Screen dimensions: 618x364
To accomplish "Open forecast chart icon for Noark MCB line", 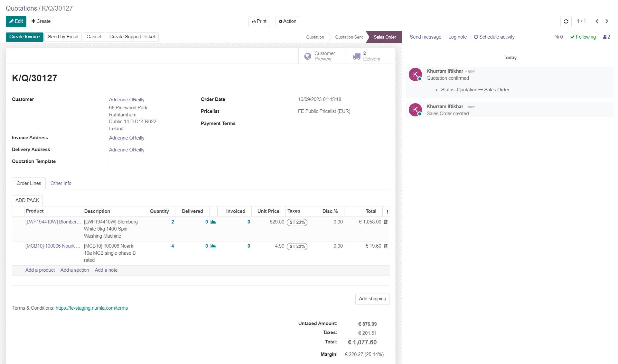I will 213,246.
